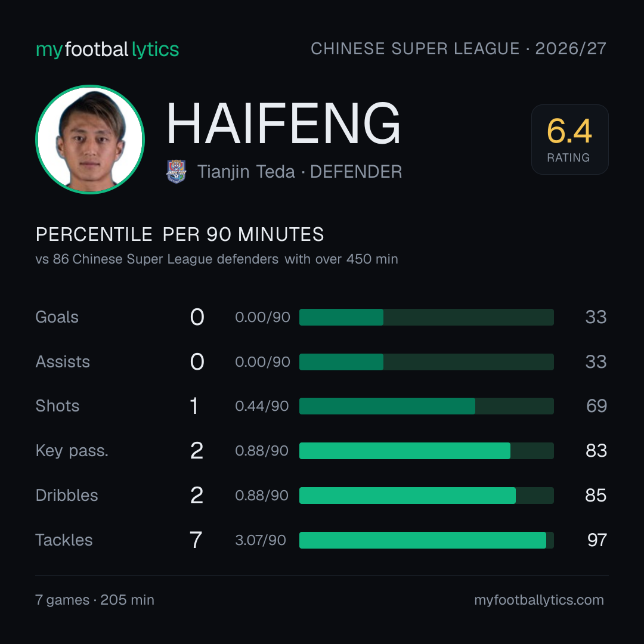Click the 6.4 rating badge
644x644 pixels.
pos(569,139)
